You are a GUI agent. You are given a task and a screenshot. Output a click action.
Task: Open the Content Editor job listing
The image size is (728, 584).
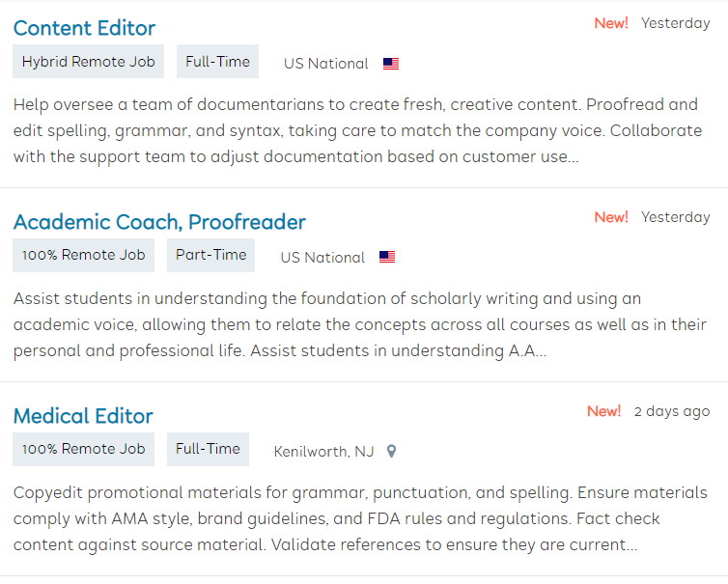(x=84, y=28)
